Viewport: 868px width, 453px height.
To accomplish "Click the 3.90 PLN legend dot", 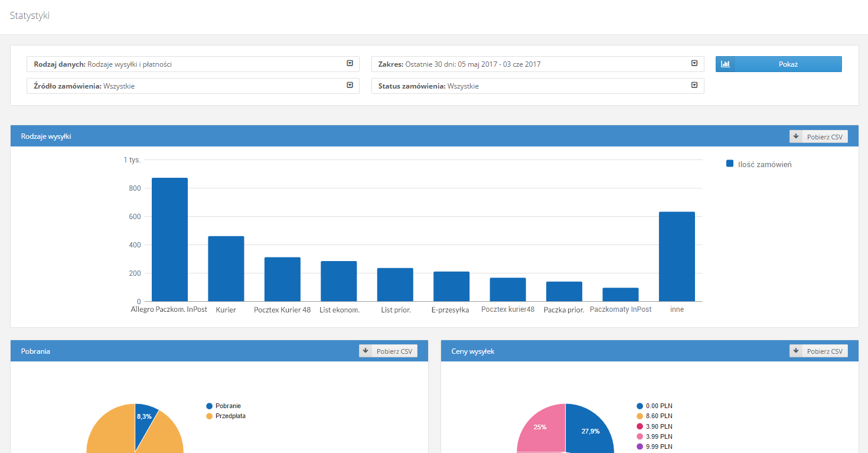I will coord(639,426).
